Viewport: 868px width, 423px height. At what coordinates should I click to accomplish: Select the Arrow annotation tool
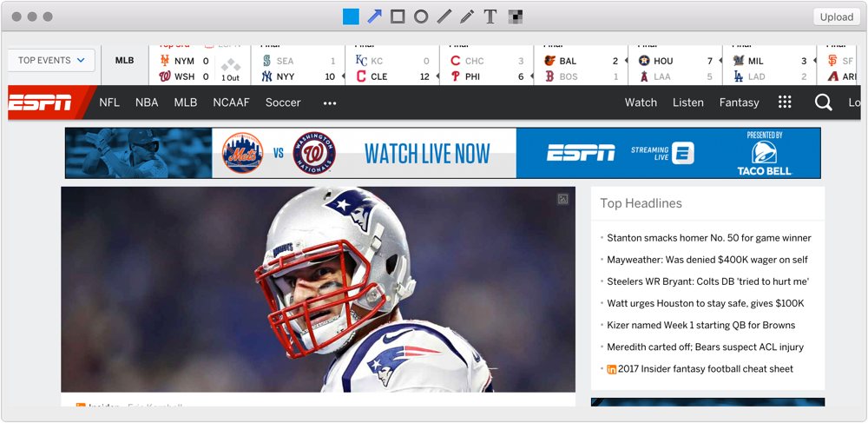pyautogui.click(x=375, y=17)
